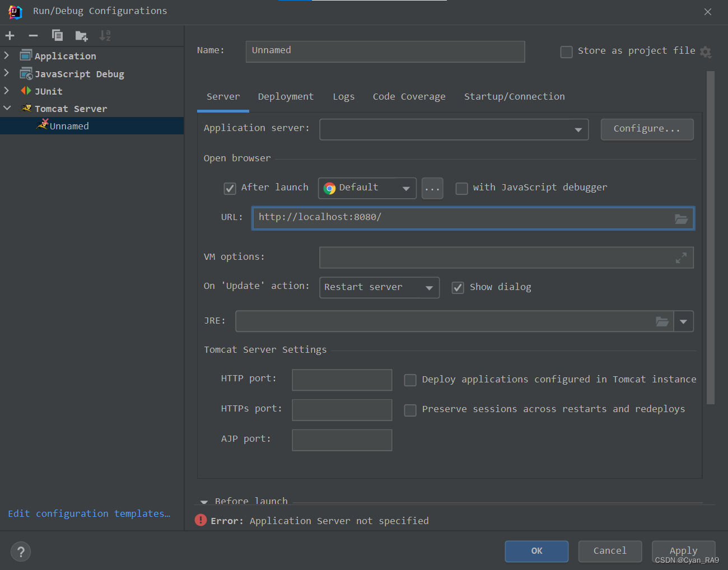
Task: Expand the JavaScript Debug tree node
Action: point(7,73)
